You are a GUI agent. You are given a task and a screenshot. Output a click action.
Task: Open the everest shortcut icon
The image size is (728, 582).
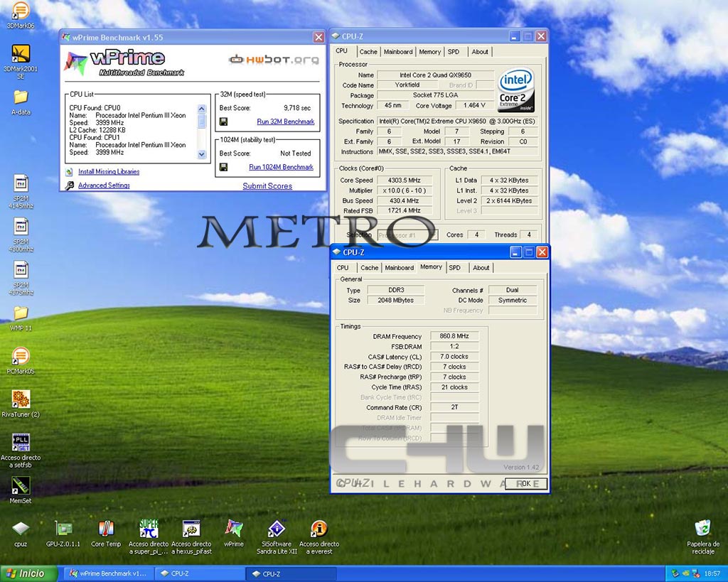point(319,529)
